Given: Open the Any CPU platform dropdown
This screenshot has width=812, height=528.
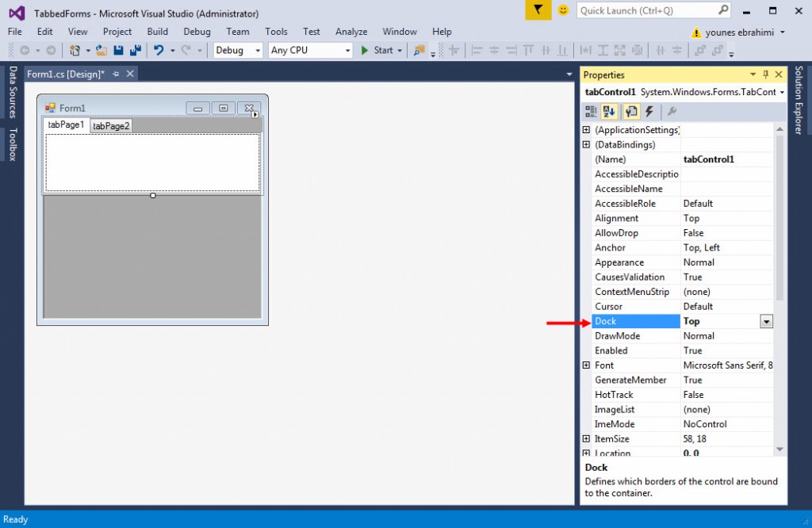Looking at the screenshot, I should pos(310,50).
